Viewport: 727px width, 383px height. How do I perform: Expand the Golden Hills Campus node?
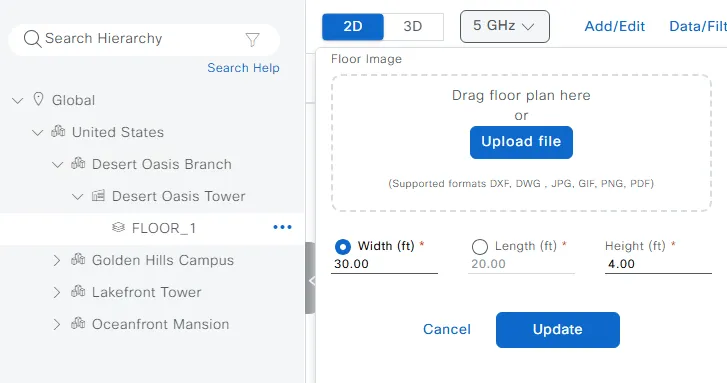coord(57,261)
